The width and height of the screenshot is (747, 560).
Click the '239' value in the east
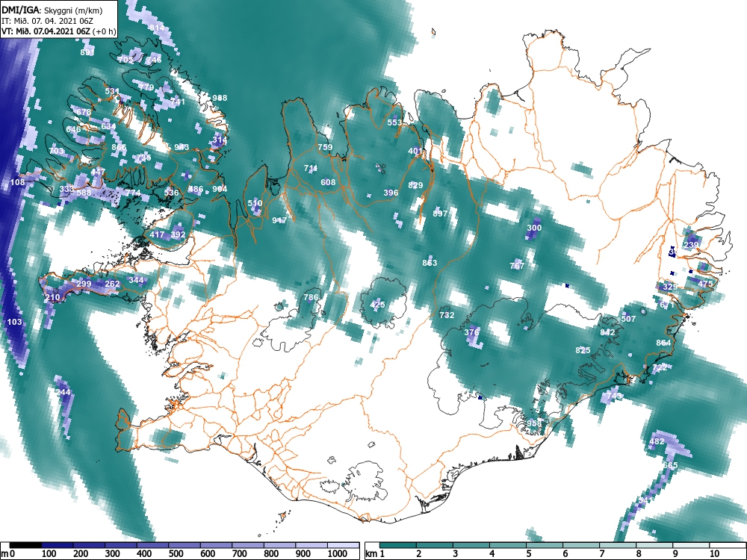pos(691,245)
